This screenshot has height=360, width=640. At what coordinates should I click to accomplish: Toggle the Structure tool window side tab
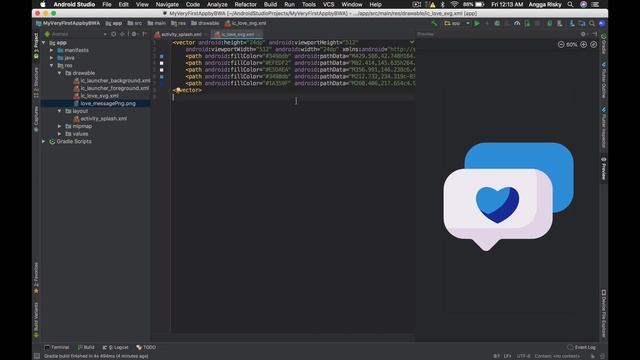click(x=36, y=83)
